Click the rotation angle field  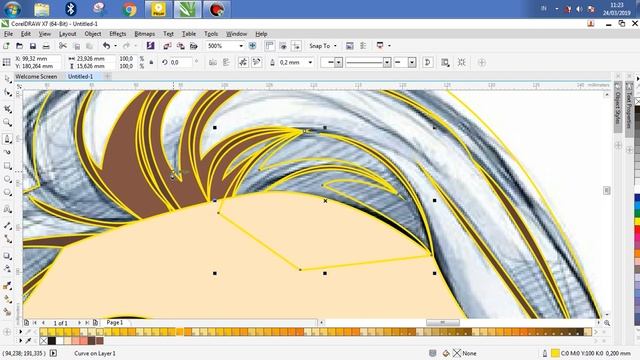tap(180, 62)
